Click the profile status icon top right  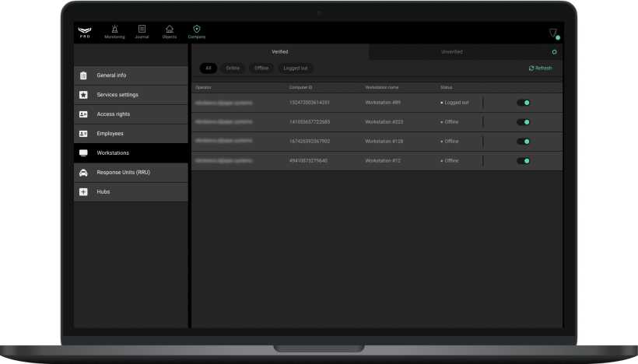point(553,33)
